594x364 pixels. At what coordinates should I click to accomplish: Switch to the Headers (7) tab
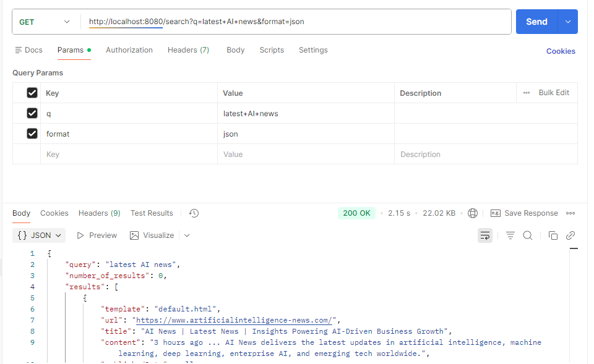(188, 50)
